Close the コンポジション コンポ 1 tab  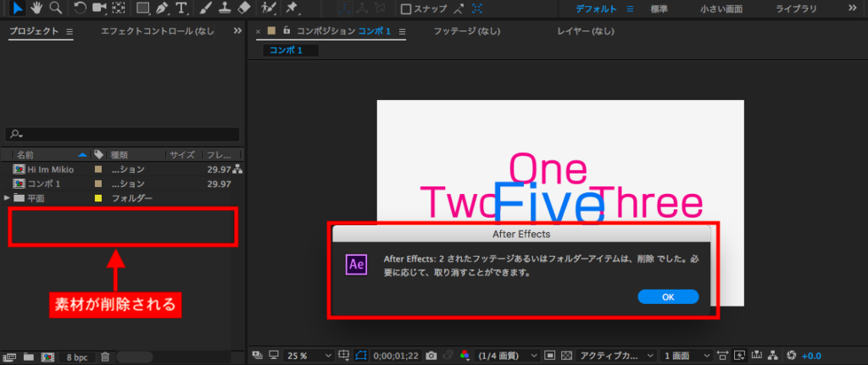(258, 31)
